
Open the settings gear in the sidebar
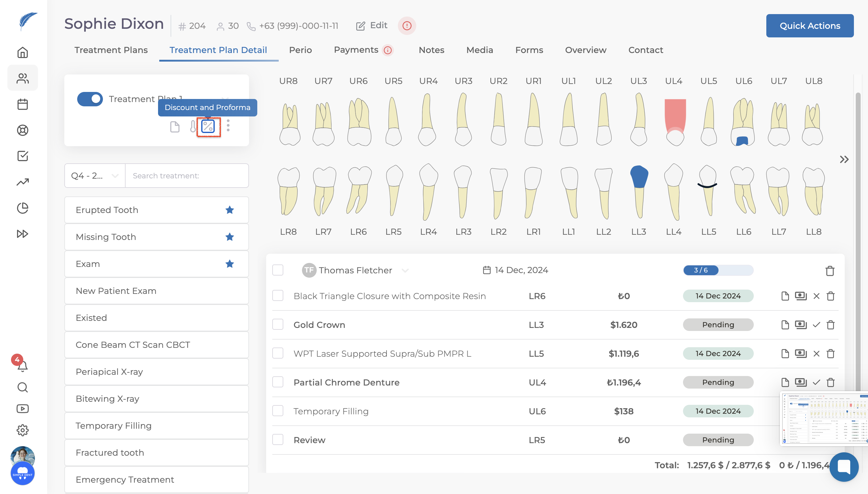click(x=22, y=430)
